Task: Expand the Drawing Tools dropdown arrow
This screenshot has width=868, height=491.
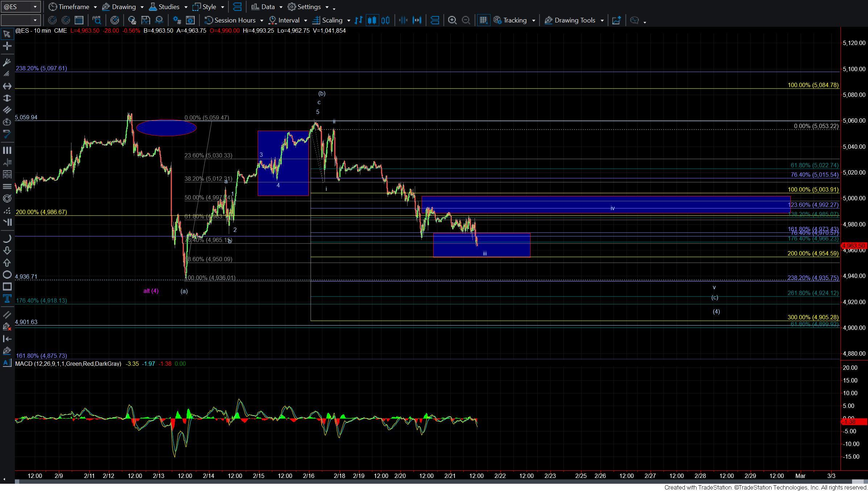Action: tap(602, 21)
